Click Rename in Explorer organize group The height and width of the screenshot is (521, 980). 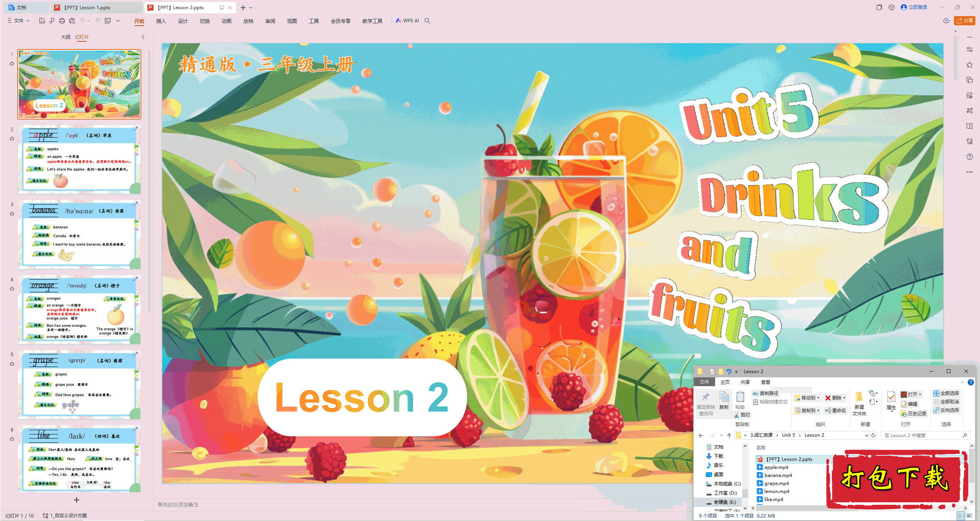[835, 410]
